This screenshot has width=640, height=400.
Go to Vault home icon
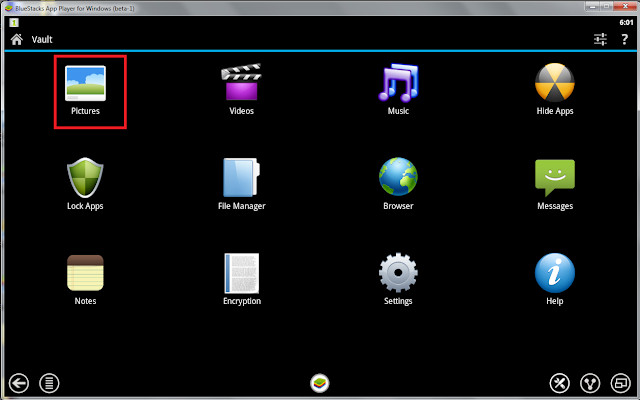pos(17,39)
